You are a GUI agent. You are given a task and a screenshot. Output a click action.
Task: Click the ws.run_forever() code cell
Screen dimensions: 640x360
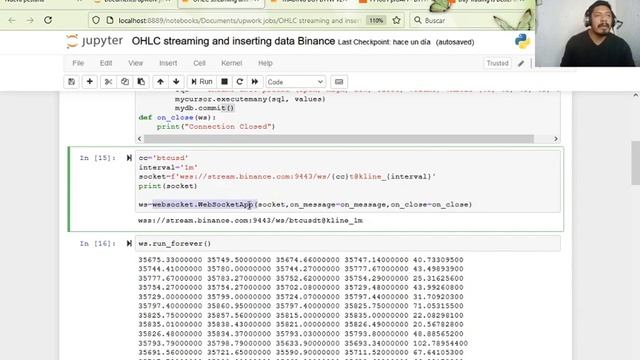348,244
